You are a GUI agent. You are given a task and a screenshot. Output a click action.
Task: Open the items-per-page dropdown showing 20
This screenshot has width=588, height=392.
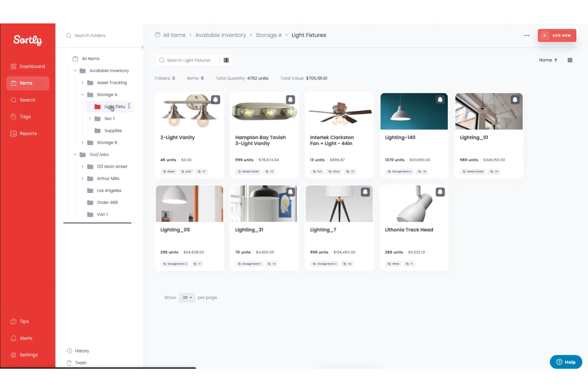pyautogui.click(x=187, y=297)
